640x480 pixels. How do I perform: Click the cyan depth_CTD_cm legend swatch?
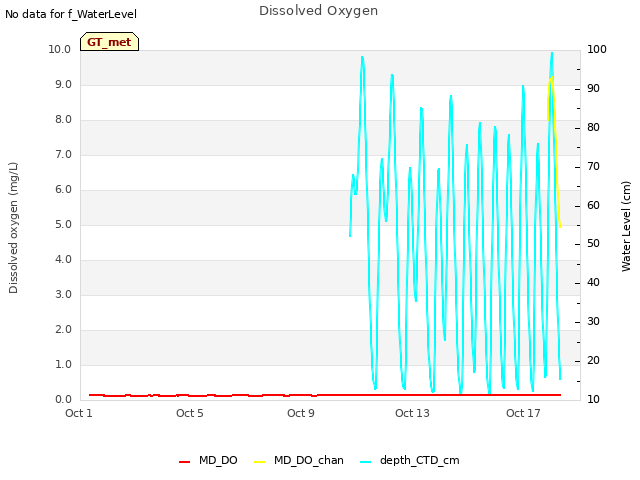point(366,462)
